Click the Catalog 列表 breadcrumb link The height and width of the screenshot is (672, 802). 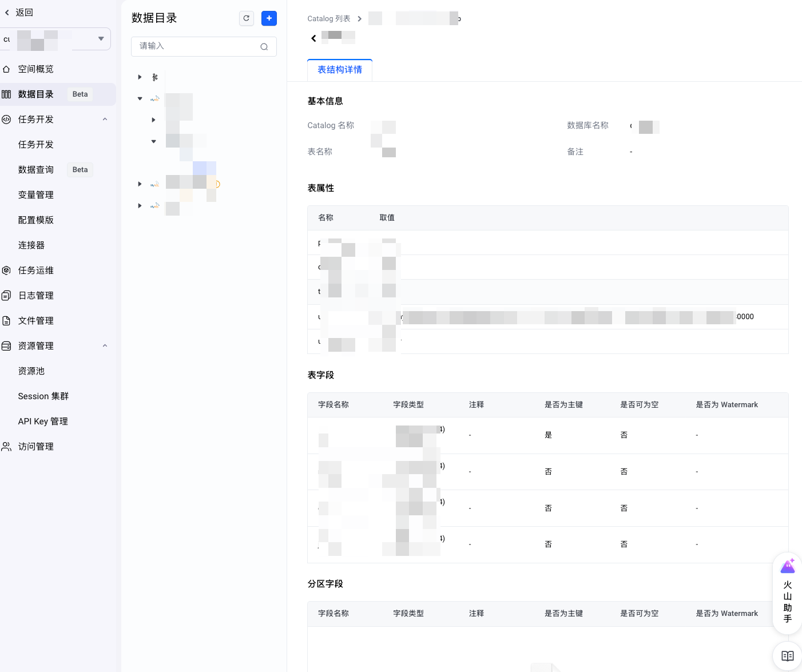(329, 19)
